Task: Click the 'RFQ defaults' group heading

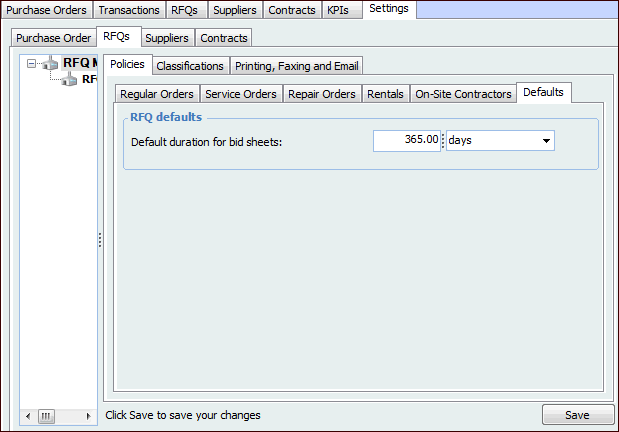Action: point(166,117)
